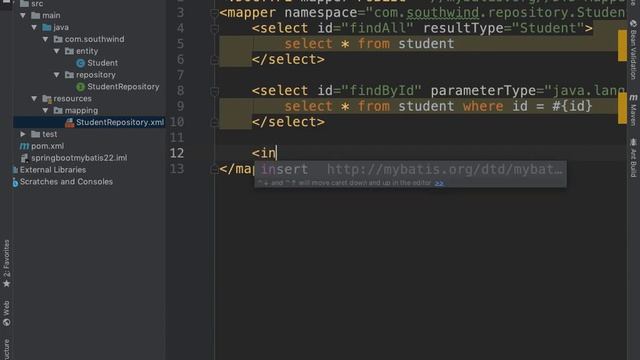Open the Bean Validation tool window tab
This screenshot has height=360, width=640.
coord(633,50)
